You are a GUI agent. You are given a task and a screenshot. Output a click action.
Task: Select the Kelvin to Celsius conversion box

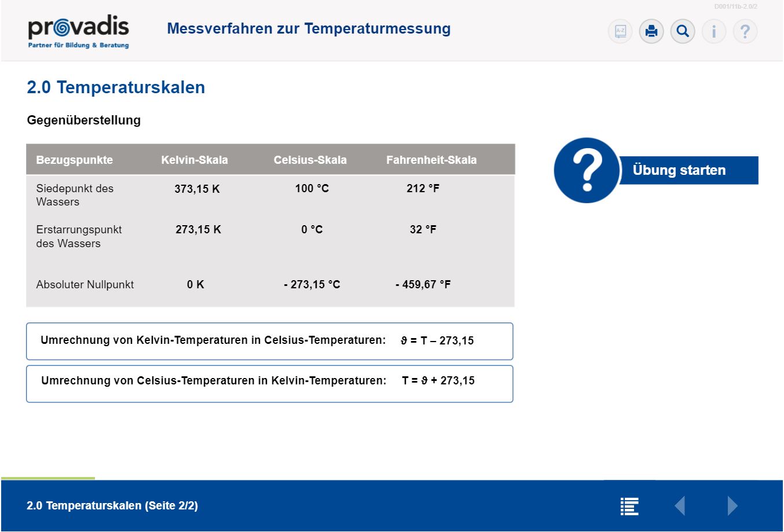click(x=269, y=341)
